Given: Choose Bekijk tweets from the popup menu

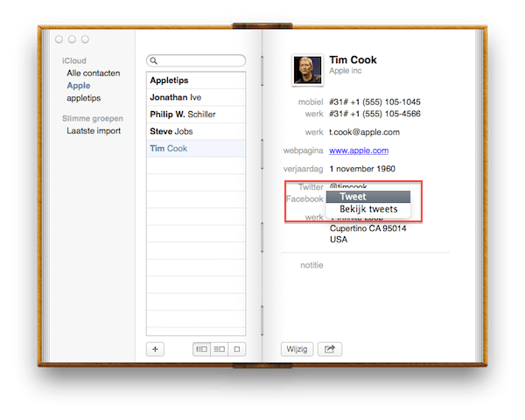Looking at the screenshot, I should [x=368, y=209].
